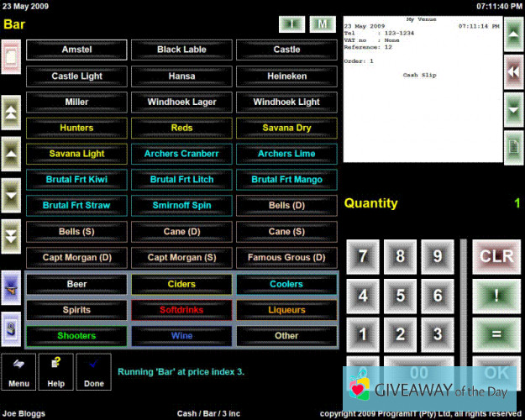The image size is (525, 420).
Task: Click the blue pointer icon in left sidebar
Action: (x=12, y=287)
